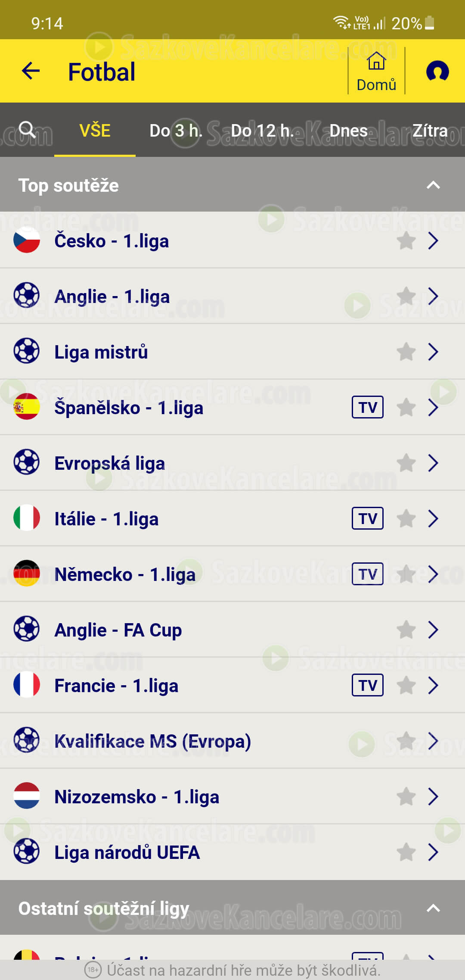Toggle the favorite star for Evropská liga
The height and width of the screenshot is (980, 465).
[406, 463]
